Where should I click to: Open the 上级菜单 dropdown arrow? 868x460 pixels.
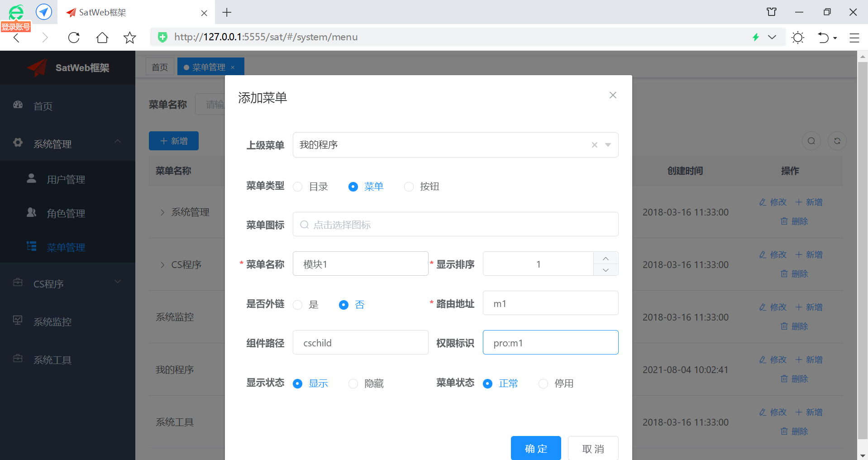click(x=608, y=145)
